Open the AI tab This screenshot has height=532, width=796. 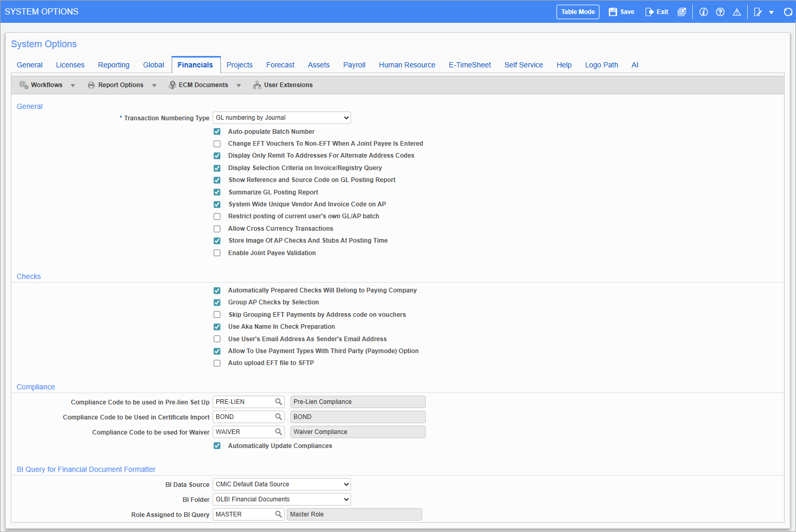point(635,65)
